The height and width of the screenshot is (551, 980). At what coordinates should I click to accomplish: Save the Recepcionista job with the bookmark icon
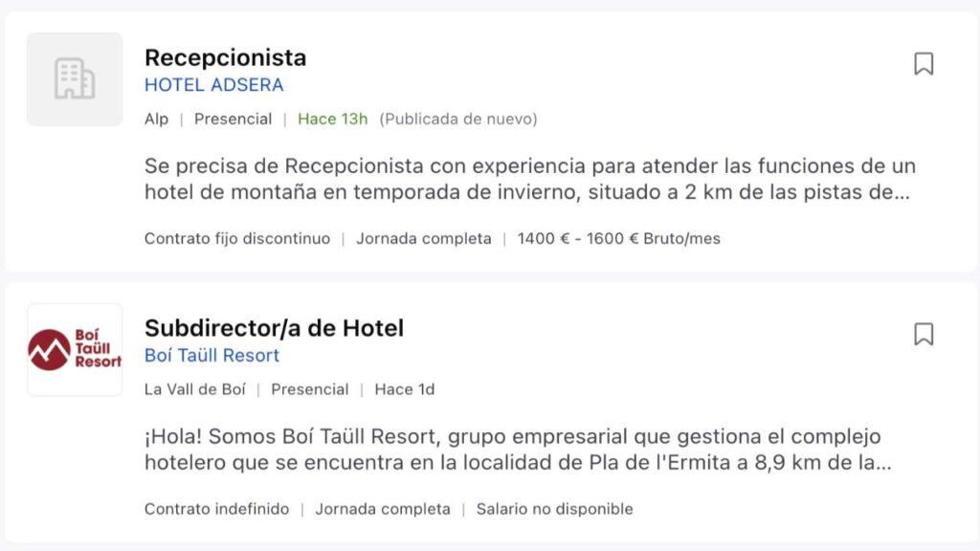pyautogui.click(x=922, y=63)
